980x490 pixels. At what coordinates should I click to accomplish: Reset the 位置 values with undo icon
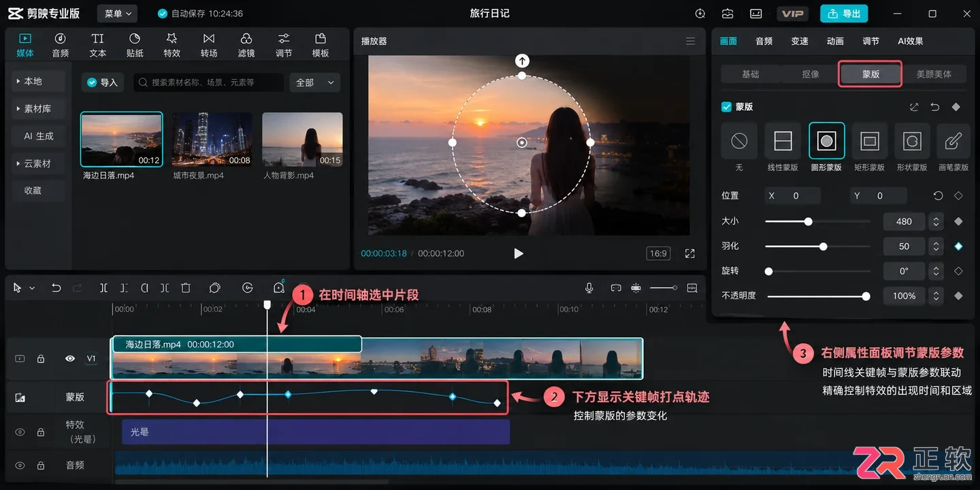coord(938,196)
